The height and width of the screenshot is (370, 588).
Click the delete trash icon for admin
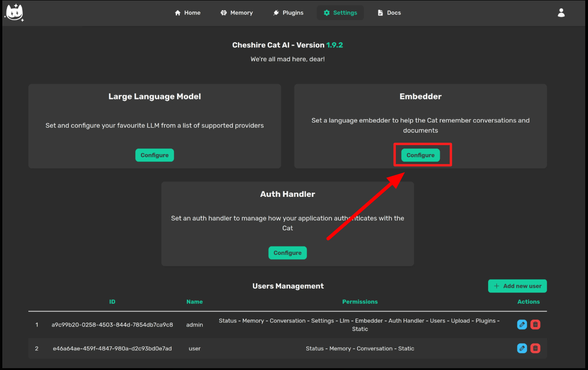(x=535, y=325)
